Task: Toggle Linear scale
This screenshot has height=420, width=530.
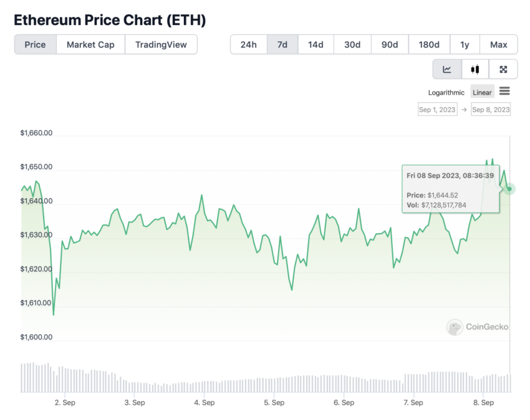Action: click(x=483, y=92)
